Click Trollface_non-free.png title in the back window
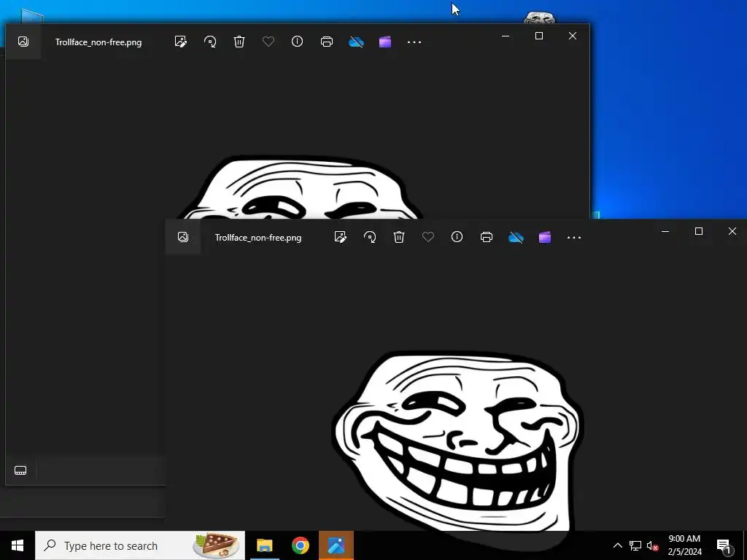 pos(98,42)
